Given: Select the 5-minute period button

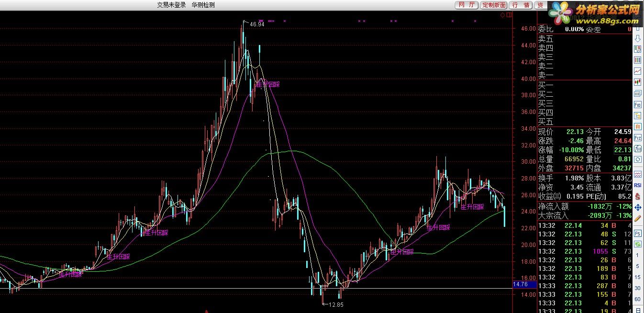Looking at the screenshot, I should tap(637, 266).
